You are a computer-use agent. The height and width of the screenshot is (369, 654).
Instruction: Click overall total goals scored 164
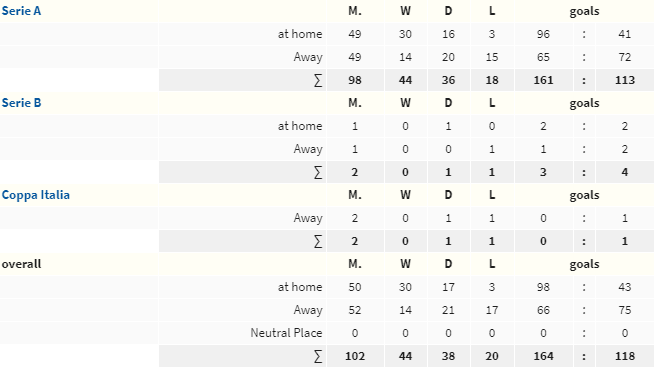coord(543,356)
